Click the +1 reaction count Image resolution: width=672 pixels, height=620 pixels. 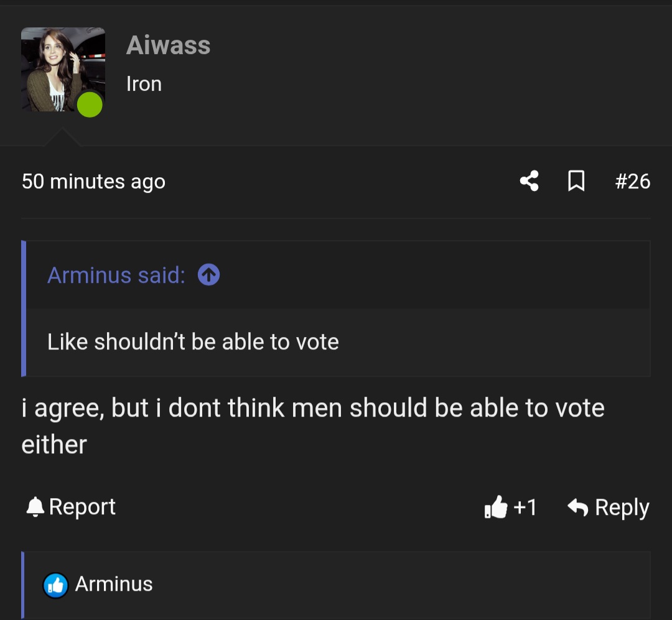click(x=525, y=507)
